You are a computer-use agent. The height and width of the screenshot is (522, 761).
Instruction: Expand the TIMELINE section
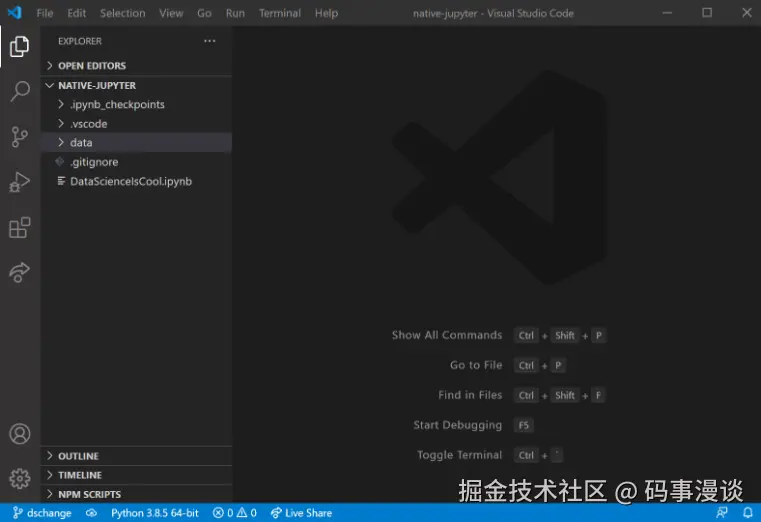click(137, 475)
